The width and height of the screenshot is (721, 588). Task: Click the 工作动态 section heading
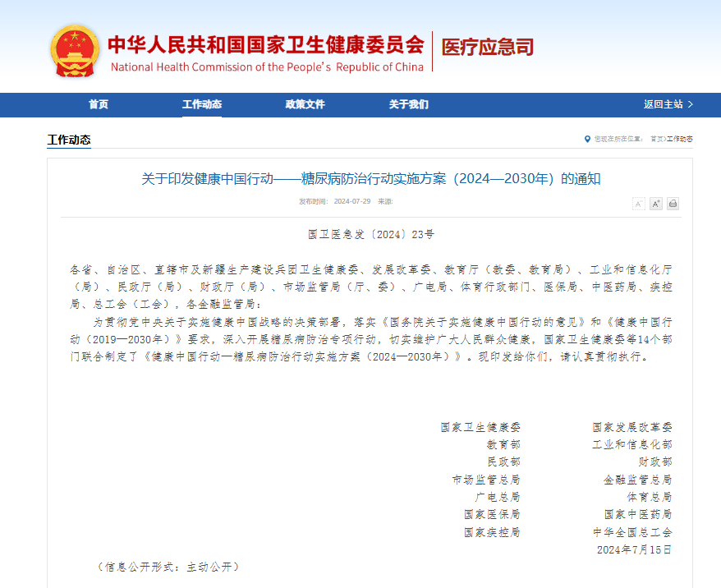tap(69, 140)
